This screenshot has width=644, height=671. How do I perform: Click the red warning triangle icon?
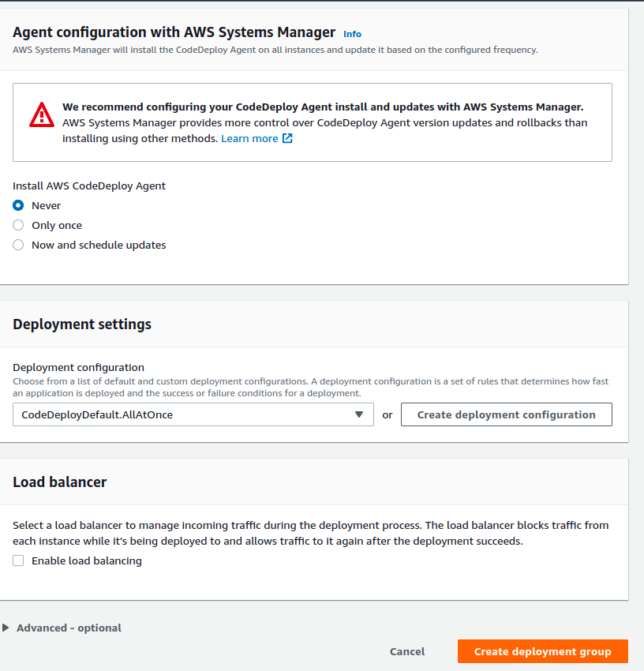pyautogui.click(x=42, y=115)
